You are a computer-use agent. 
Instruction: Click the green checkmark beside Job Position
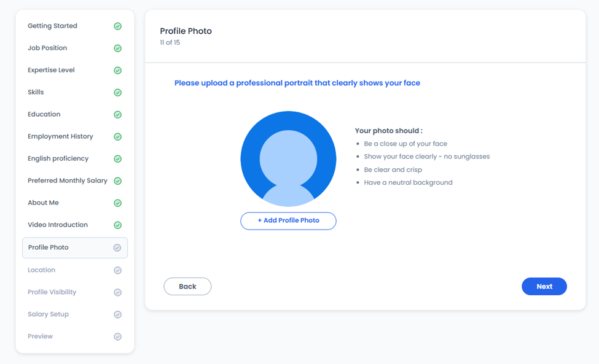click(x=118, y=48)
